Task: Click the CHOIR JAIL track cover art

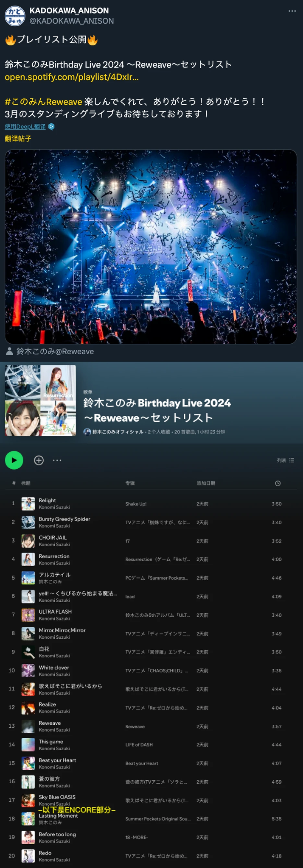Action: [x=28, y=541]
